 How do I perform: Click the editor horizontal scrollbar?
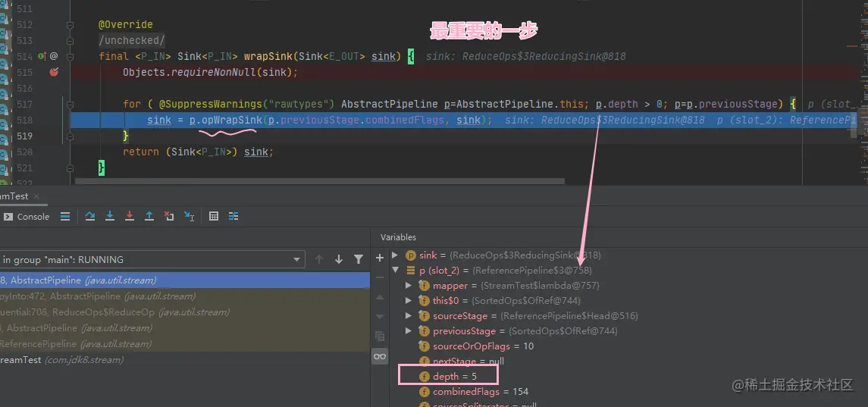point(320,181)
